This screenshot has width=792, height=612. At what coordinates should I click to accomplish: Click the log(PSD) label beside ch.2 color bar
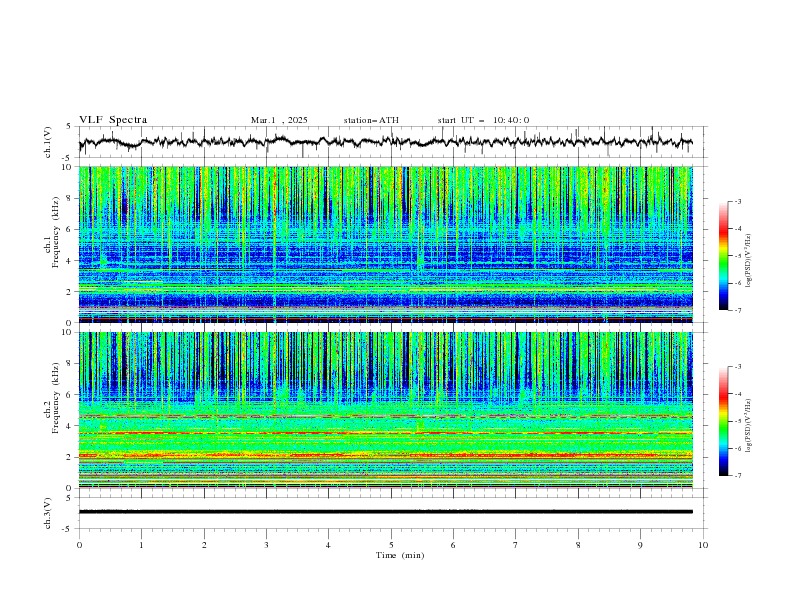749,425
